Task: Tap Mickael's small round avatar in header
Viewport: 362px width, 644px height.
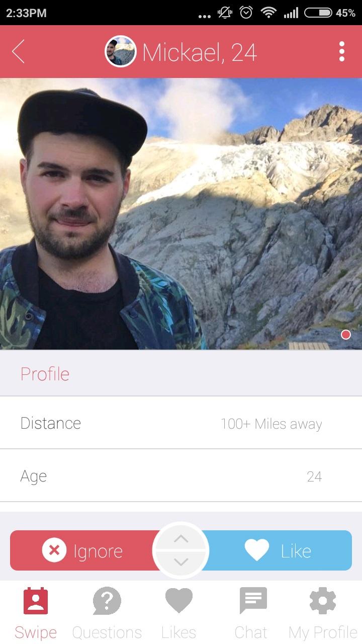Action: point(120,51)
